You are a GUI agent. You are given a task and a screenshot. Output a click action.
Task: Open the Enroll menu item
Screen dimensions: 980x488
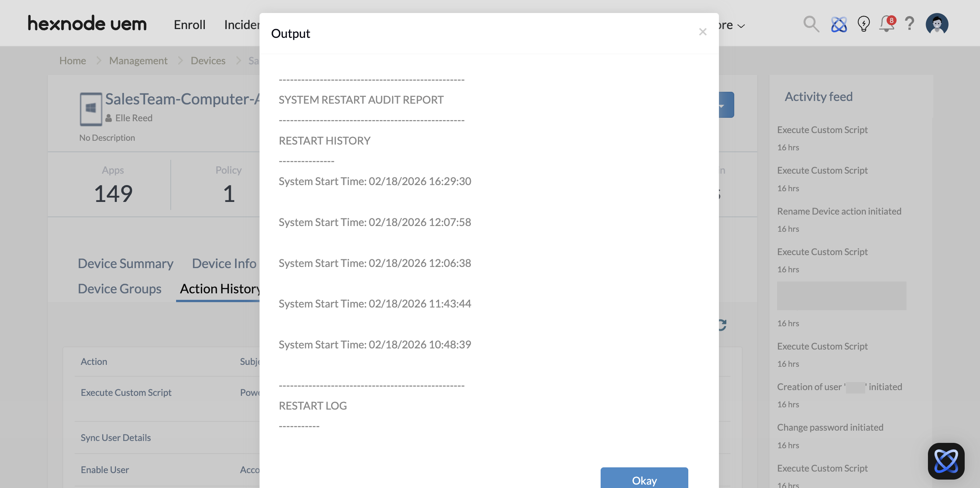point(189,25)
